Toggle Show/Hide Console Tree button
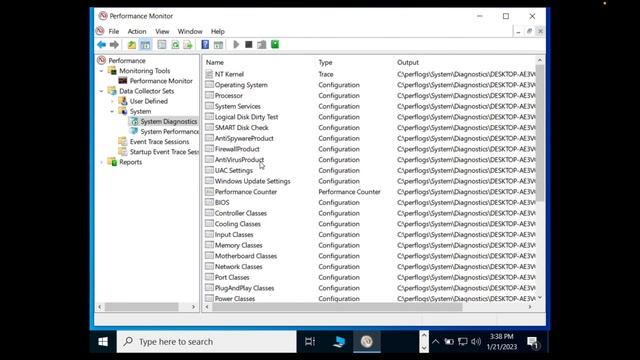The width and height of the screenshot is (640, 360). 145,44
